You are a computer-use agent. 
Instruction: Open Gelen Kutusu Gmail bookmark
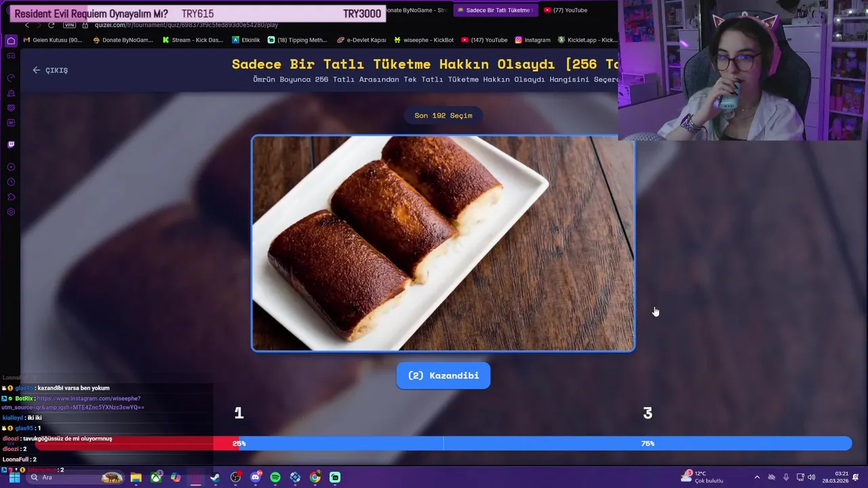click(52, 40)
